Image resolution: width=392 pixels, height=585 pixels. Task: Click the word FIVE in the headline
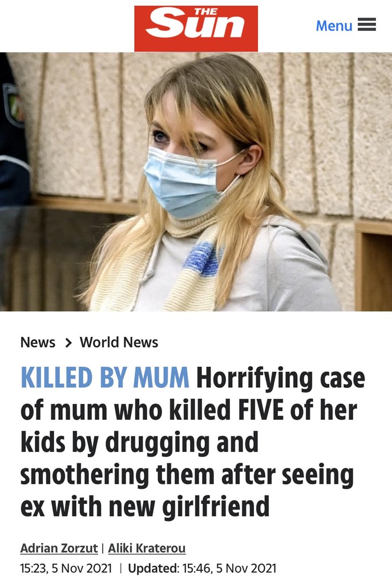click(x=261, y=410)
